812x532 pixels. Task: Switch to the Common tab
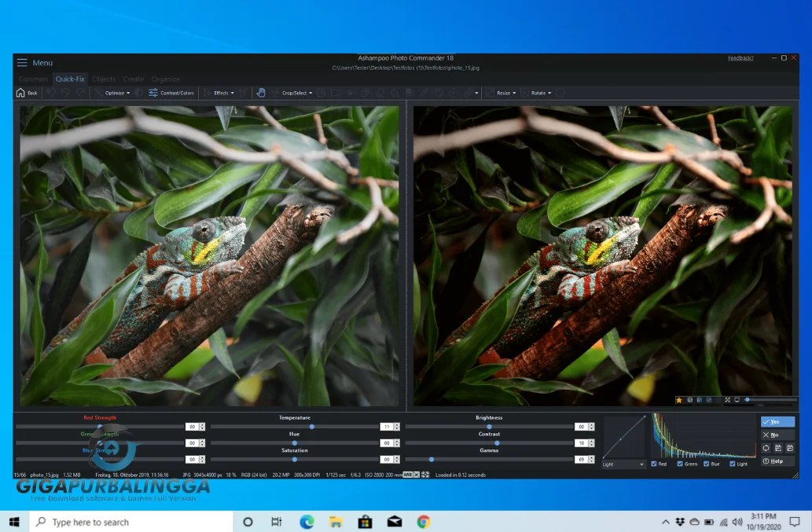click(x=33, y=79)
